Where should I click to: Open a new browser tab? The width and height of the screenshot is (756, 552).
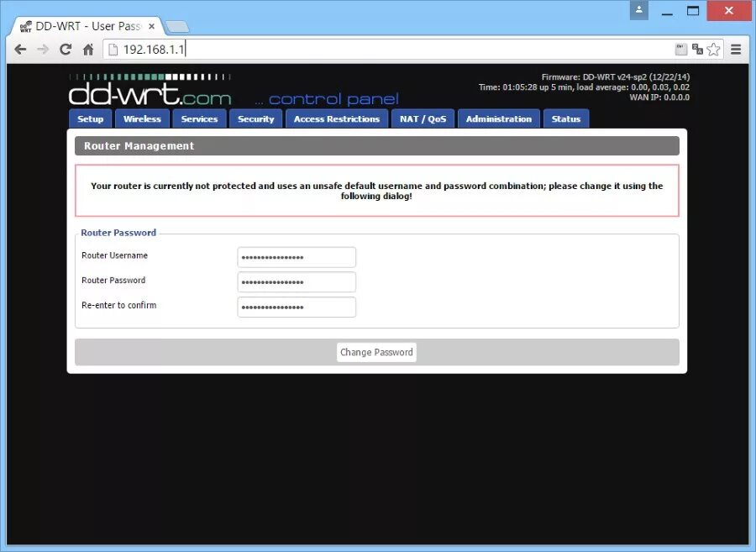coord(176,25)
